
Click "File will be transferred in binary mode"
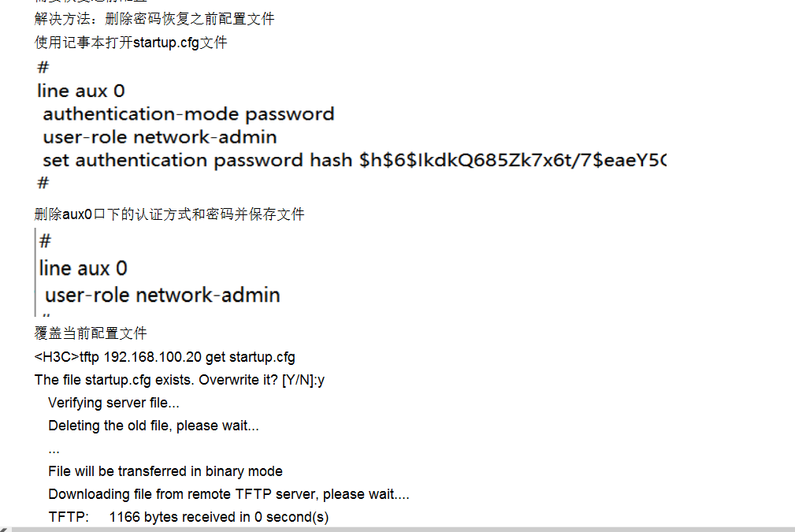165,471
